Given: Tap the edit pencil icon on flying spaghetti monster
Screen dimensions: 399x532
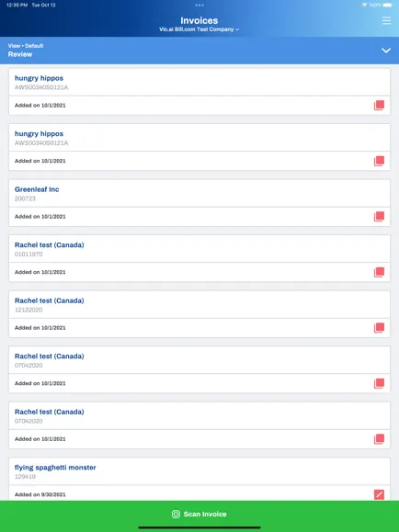Looking at the screenshot, I should [379, 494].
